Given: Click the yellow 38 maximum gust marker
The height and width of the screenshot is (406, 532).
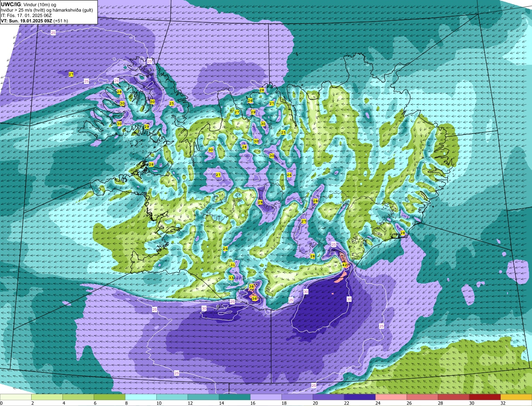Looking at the screenshot, I should pyautogui.click(x=251, y=286).
